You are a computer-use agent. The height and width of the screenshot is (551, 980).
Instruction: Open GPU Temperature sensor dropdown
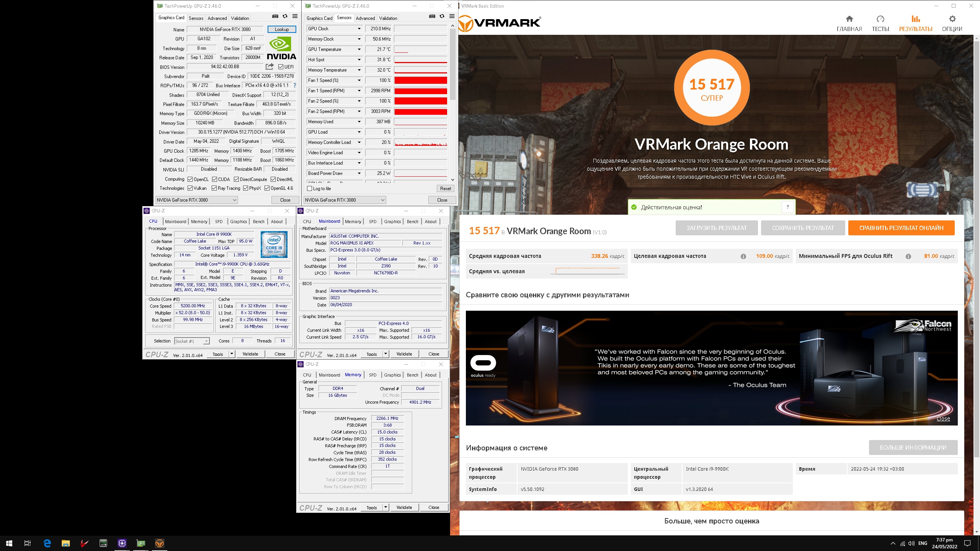(359, 49)
